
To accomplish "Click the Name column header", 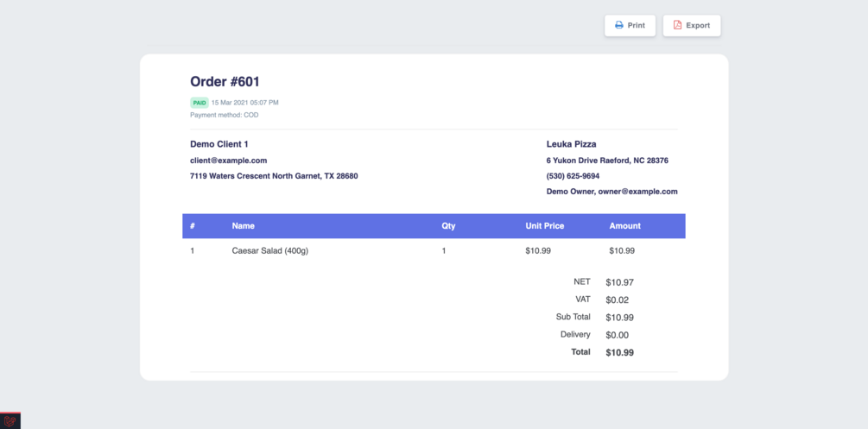I will click(x=243, y=226).
